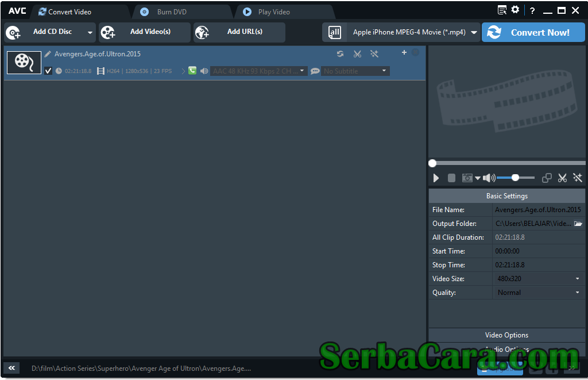Click the speaker icon beside audio track
Viewport: 588px width, 380px height.
click(204, 71)
